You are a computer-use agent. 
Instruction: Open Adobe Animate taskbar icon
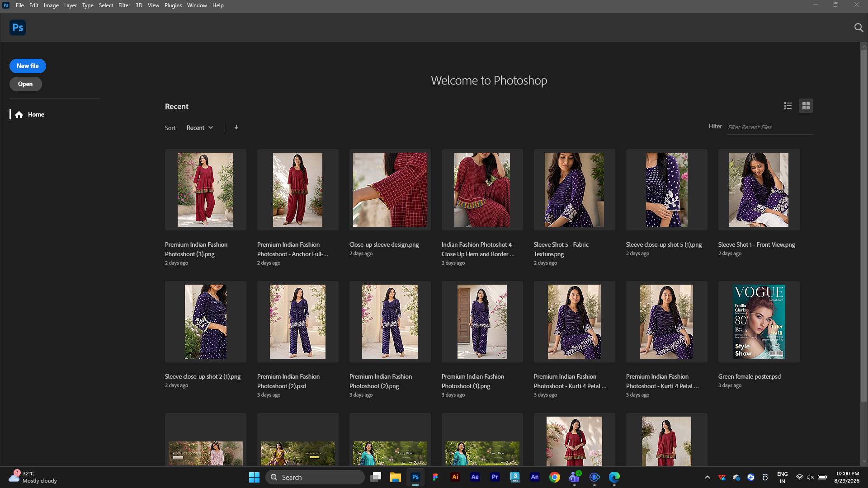[534, 477]
